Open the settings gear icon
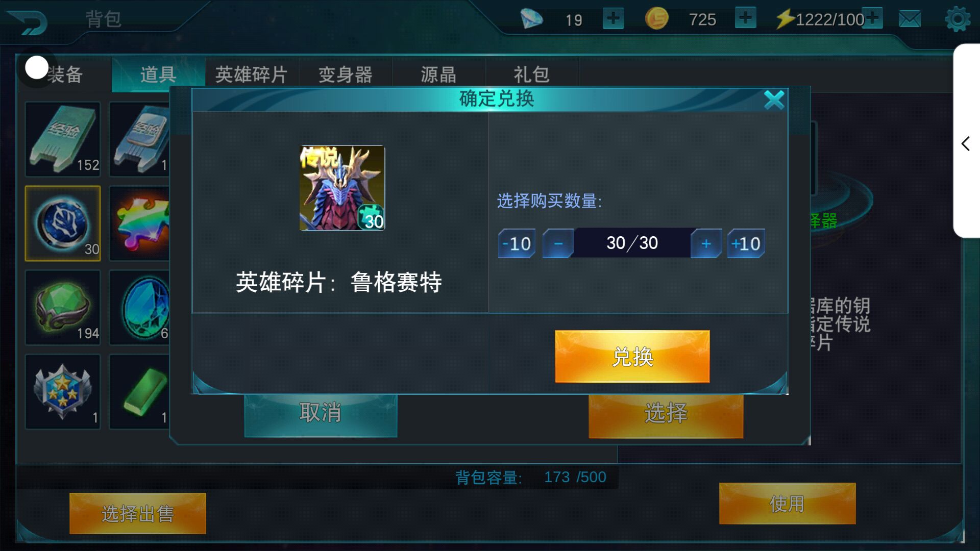This screenshot has width=980, height=551. click(958, 19)
